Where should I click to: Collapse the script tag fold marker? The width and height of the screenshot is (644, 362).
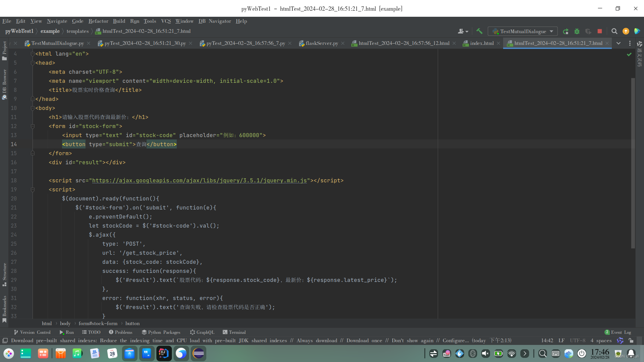coord(33,190)
